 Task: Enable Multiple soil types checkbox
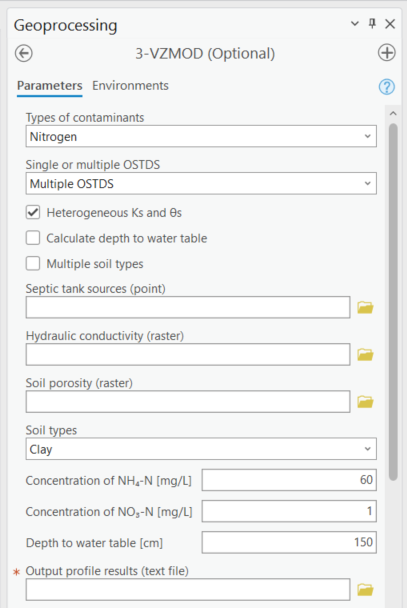click(x=33, y=264)
